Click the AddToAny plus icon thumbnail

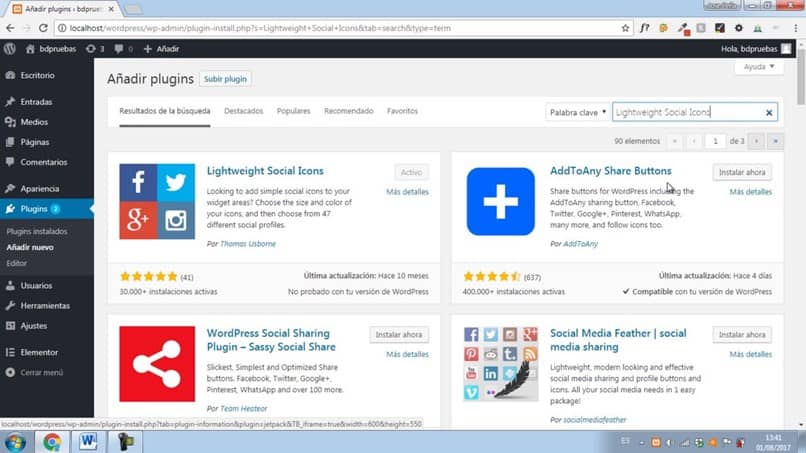[x=501, y=202]
